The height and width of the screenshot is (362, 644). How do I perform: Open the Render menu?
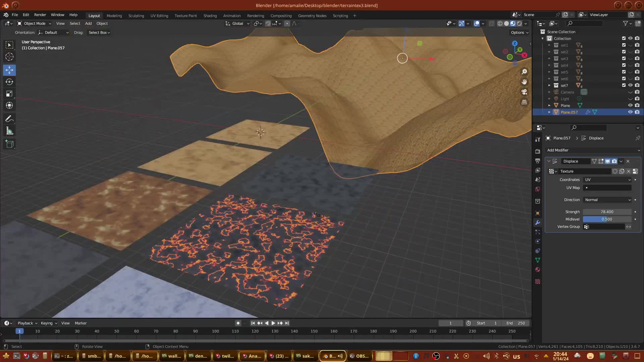point(40,15)
